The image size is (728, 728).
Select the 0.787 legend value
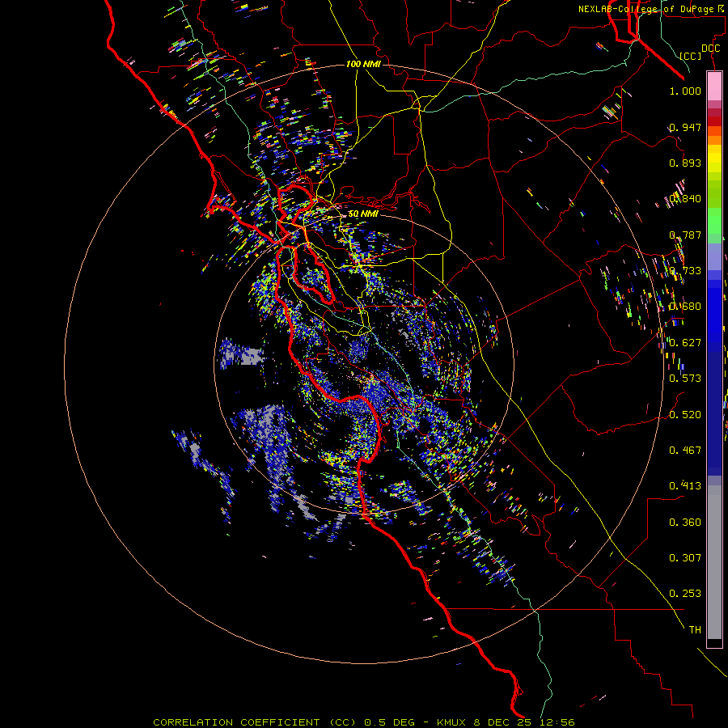coord(685,235)
